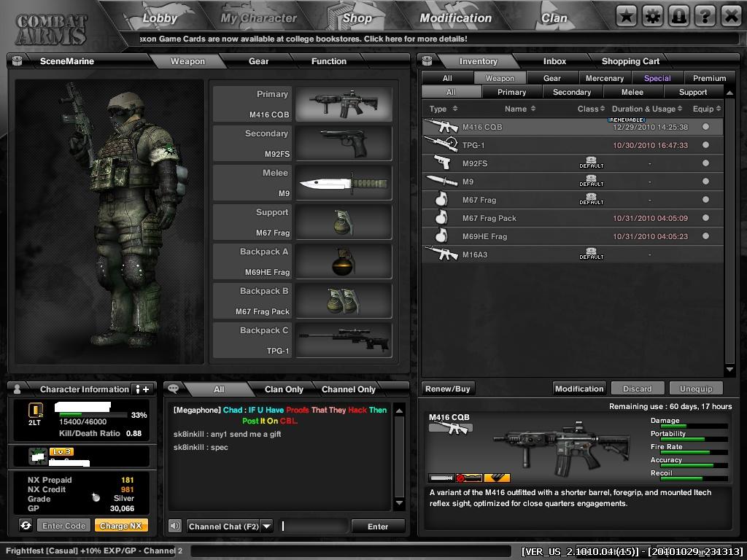Sort inventory by Equip column arrows
747x560 pixels.
coord(719,109)
